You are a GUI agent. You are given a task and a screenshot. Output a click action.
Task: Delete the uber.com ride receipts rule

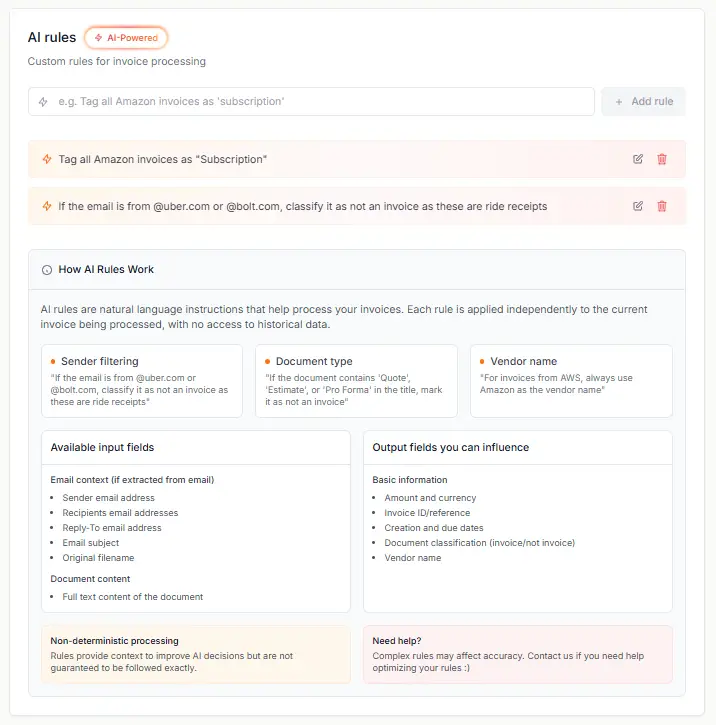click(662, 206)
